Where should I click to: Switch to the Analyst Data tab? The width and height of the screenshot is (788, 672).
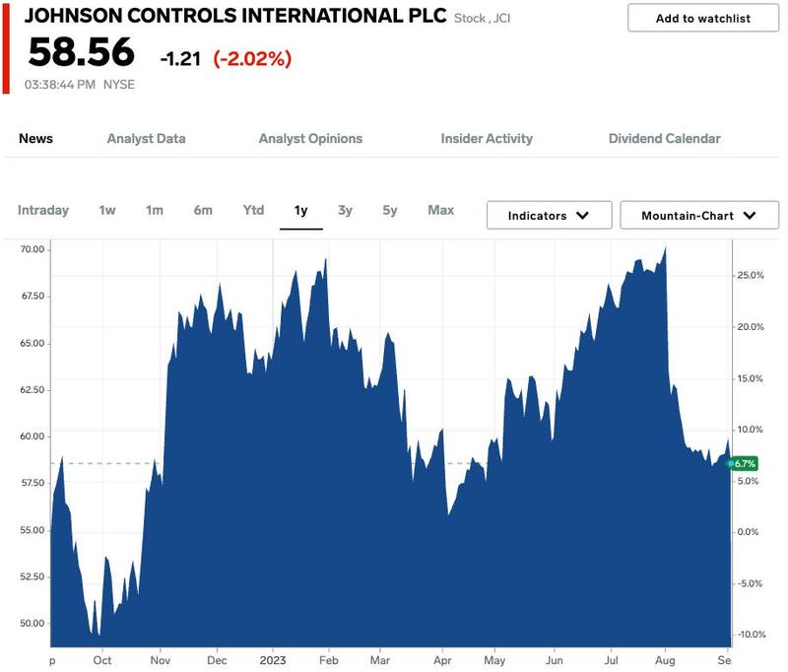point(146,138)
